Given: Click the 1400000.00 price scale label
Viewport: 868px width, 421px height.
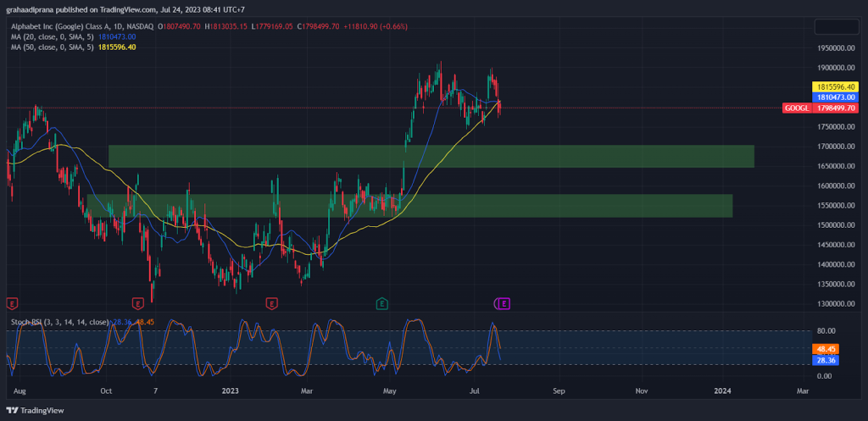Looking at the screenshot, I should [x=837, y=264].
